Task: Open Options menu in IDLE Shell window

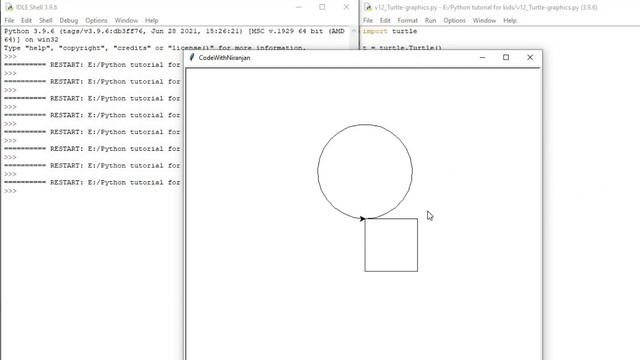Action: 96,20
